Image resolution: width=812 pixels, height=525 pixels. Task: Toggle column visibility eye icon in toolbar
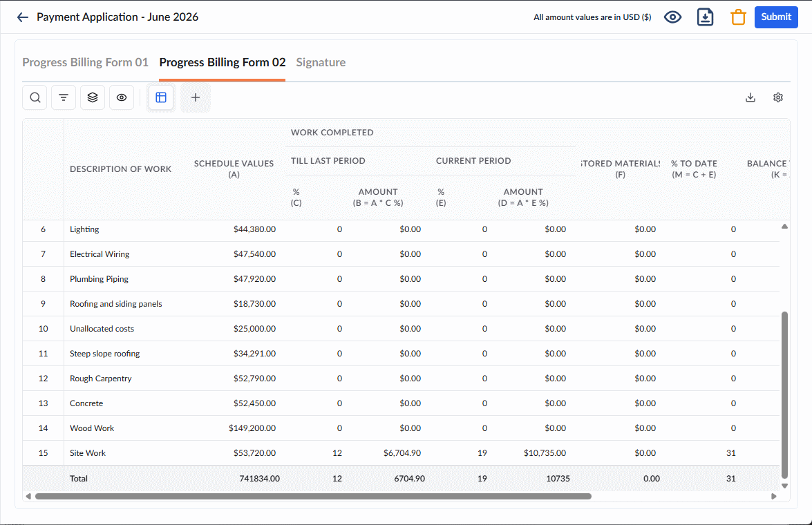[x=122, y=97]
